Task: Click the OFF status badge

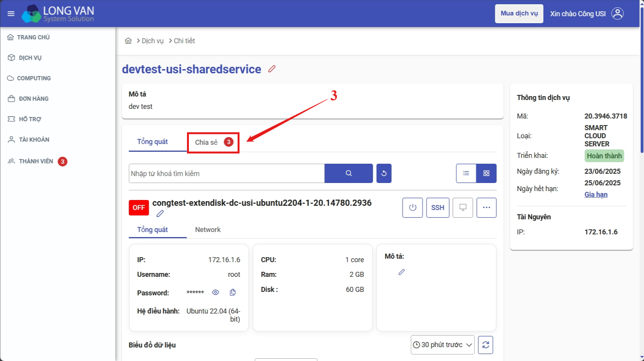Action: 139,208
